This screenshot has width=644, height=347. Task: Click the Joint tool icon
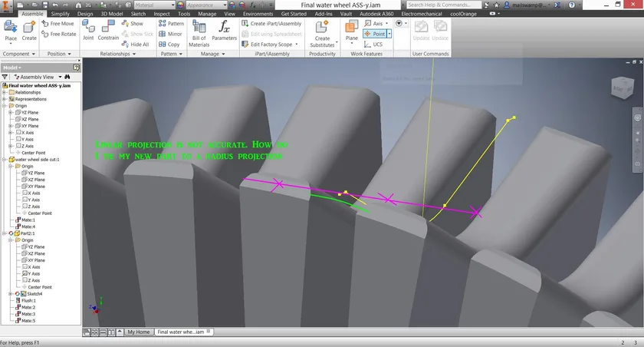(x=88, y=31)
